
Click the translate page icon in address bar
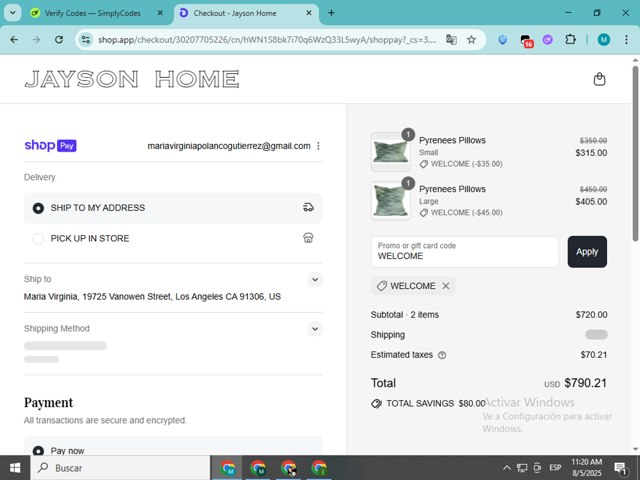(451, 40)
